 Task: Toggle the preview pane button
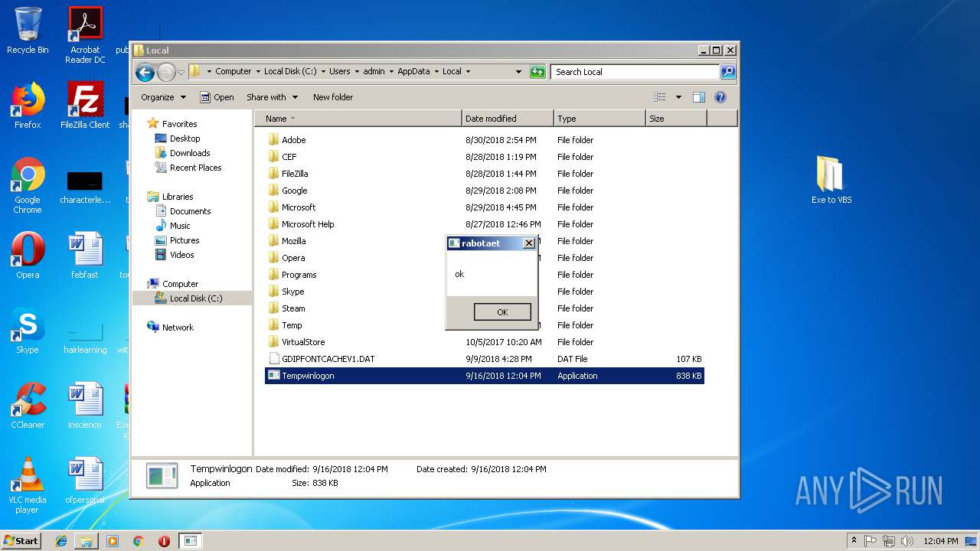point(698,97)
